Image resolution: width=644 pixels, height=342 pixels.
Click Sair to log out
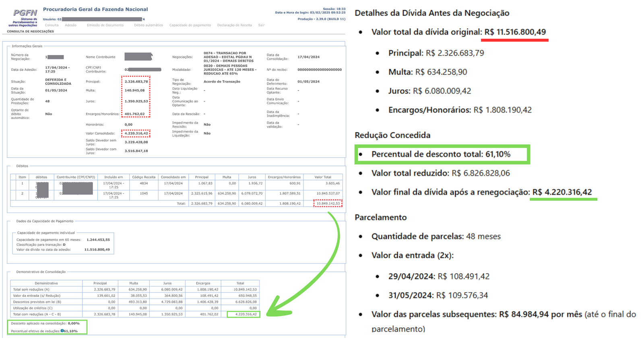tap(261, 25)
